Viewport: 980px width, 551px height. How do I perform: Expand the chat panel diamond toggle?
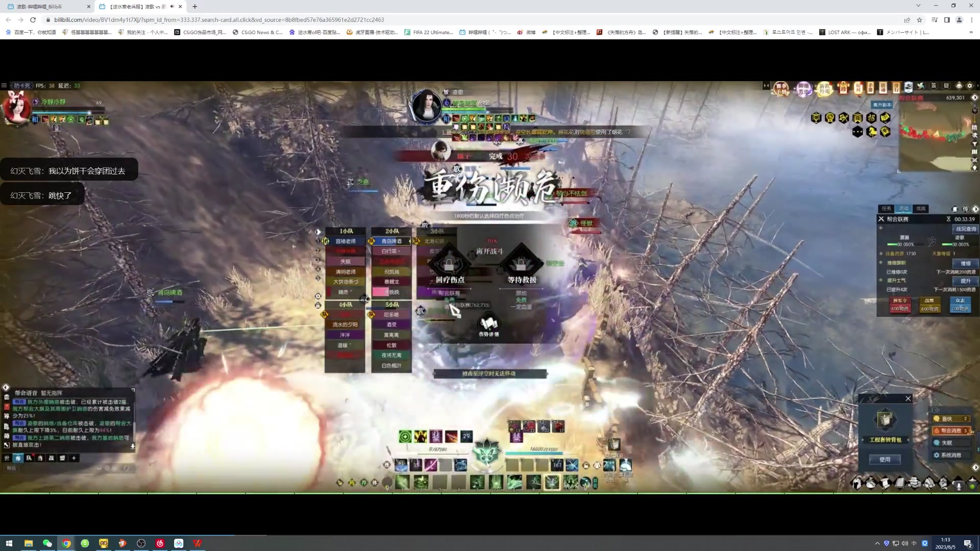tap(6, 387)
